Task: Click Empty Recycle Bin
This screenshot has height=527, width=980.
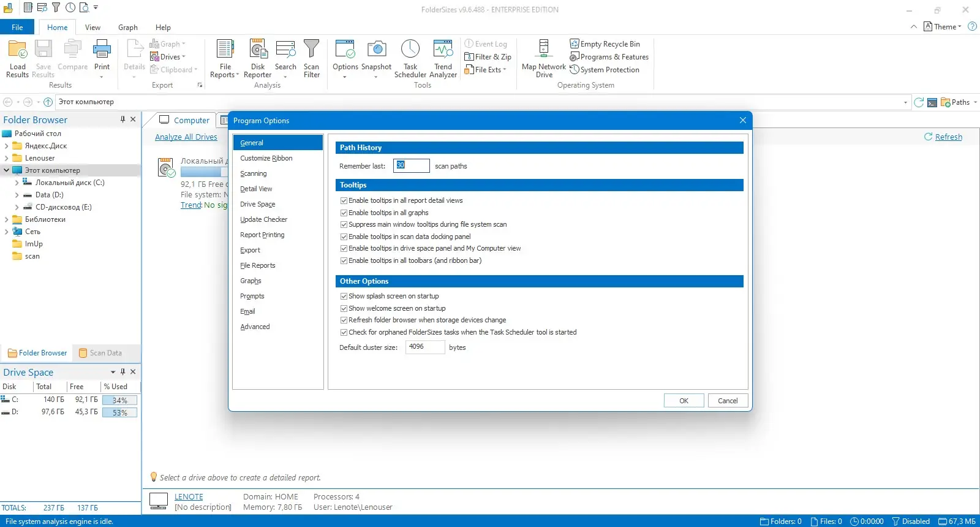Action: [x=605, y=44]
